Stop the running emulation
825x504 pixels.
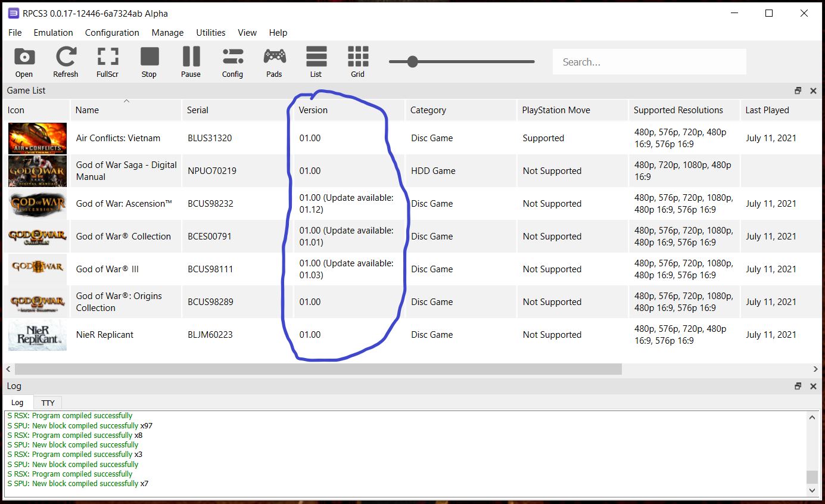coord(149,62)
